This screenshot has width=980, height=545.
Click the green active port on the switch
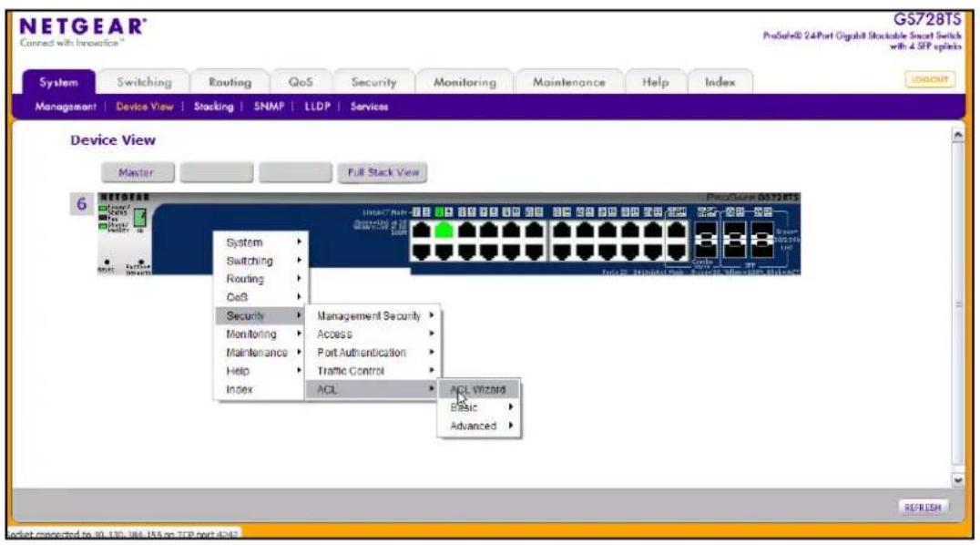tap(444, 231)
